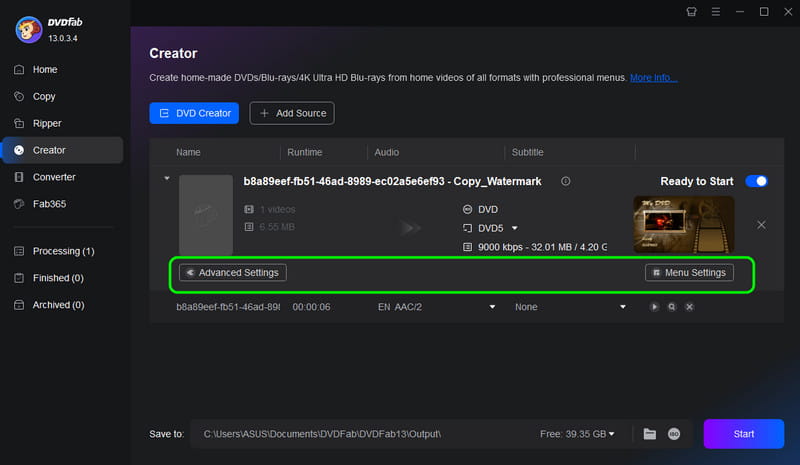This screenshot has height=465, width=800.
Task: Open the hamburger main menu
Action: point(716,12)
